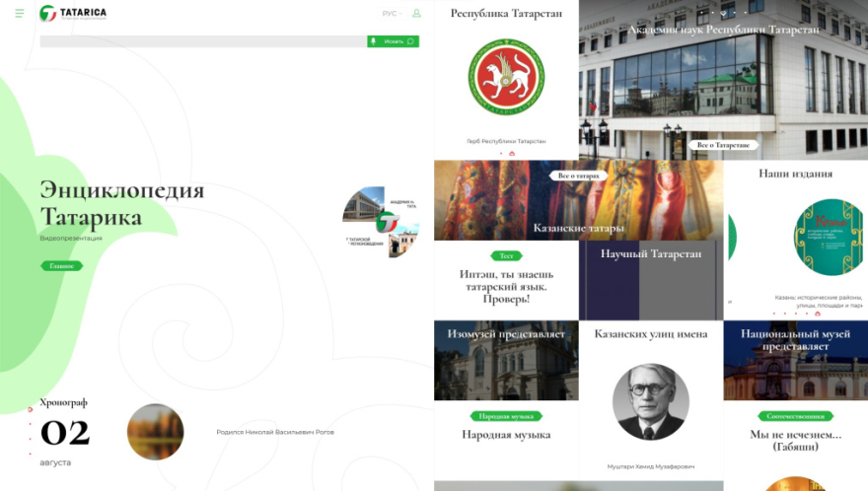Click the microphone voice search icon
Image resolution: width=868 pixels, height=491 pixels.
pos(374,41)
